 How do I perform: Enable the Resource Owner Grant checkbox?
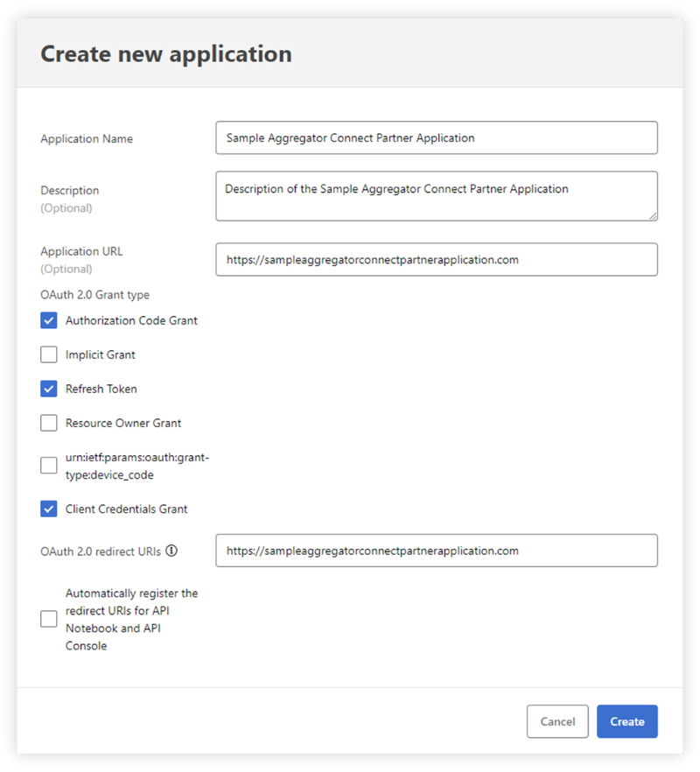[49, 423]
